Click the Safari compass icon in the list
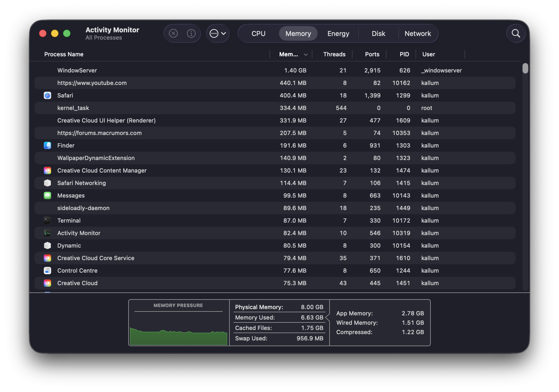 point(48,96)
